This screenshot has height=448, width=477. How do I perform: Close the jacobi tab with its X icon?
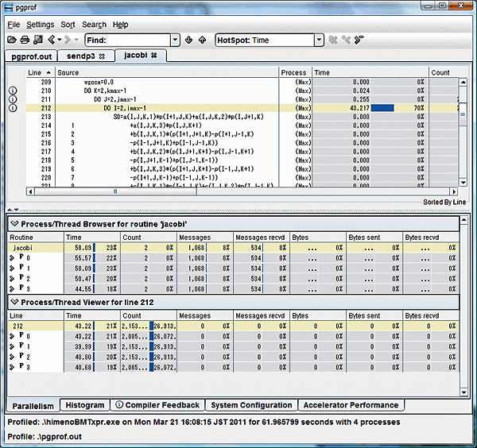(153, 56)
